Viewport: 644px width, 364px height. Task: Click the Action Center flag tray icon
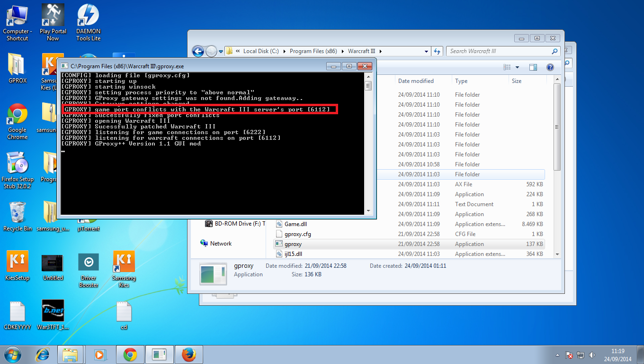pyautogui.click(x=570, y=355)
